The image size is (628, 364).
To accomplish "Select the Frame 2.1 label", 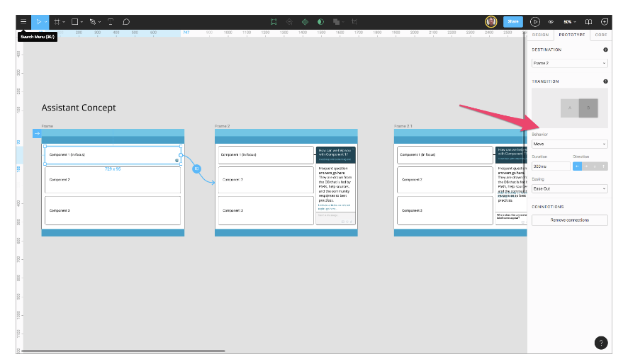I will (x=403, y=126).
